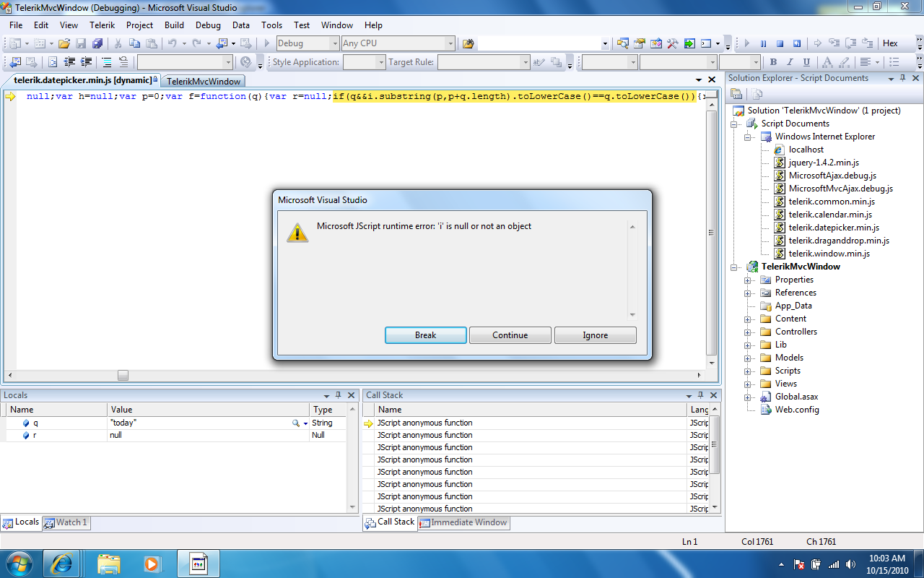Click the Undo toolbar icon
924x578 pixels.
point(172,43)
